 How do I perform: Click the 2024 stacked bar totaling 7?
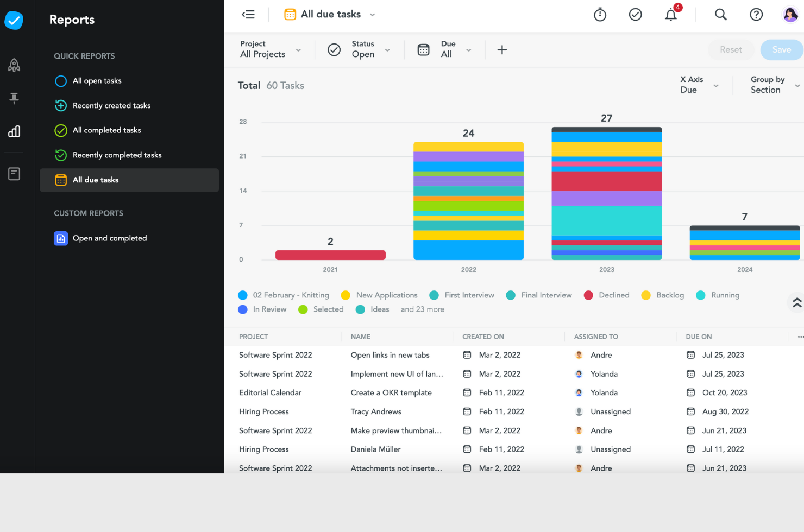[745, 243]
